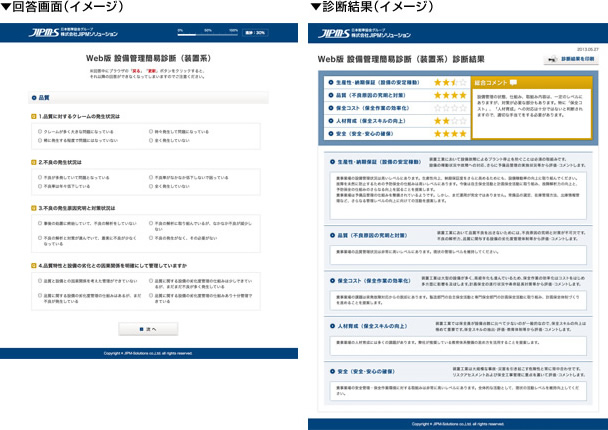Open 人材育成(保全スキルの向上) in the summary table
608x430 pixels.
371,121
